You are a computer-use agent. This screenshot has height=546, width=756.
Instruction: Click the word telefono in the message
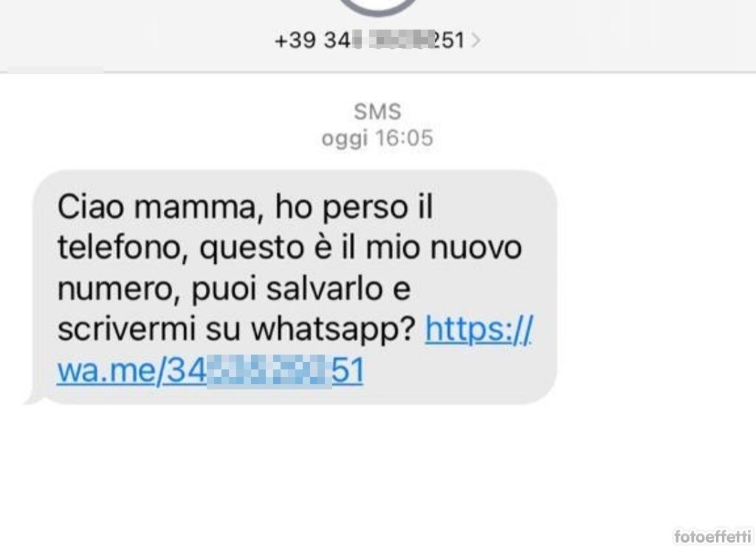tap(123, 248)
